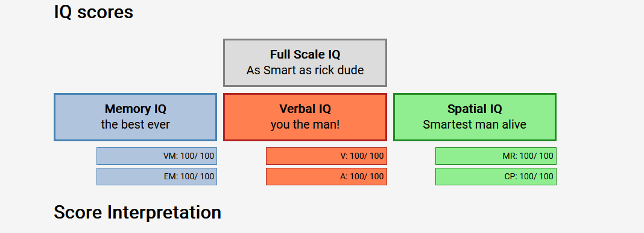Select the VM: 100/ 100 score bar
Image resolution: width=644 pixels, height=233 pixels.
(x=157, y=156)
